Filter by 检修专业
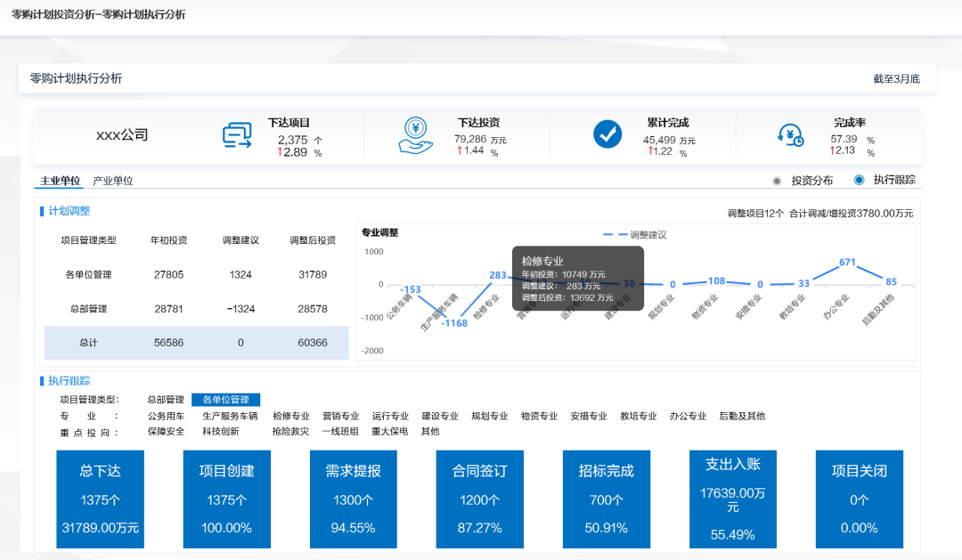Screen dimensions: 962x560 click(x=289, y=415)
